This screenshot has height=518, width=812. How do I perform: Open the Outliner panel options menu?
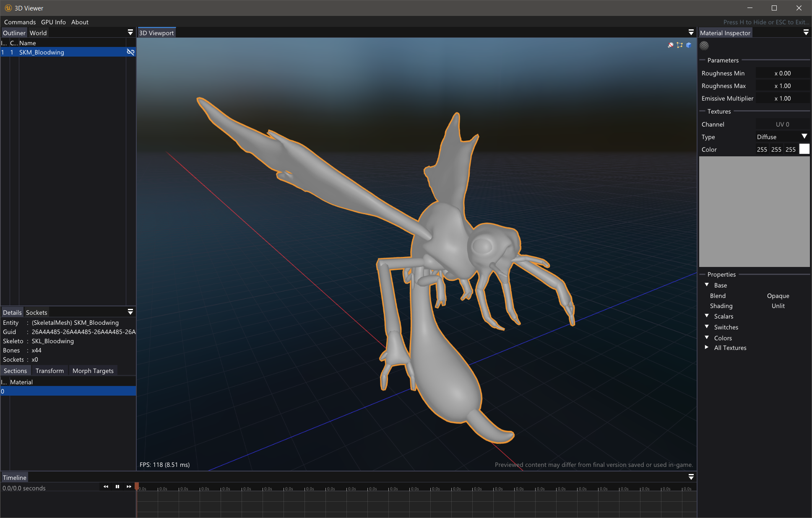[130, 32]
